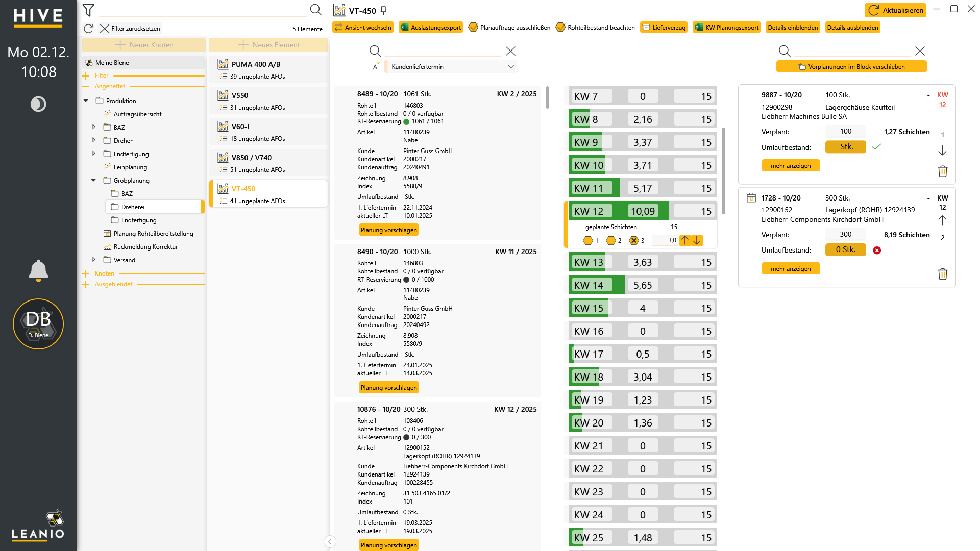Viewport: 980px width, 551px height.
Task: Collapse the Produktion tree node
Action: point(86,101)
